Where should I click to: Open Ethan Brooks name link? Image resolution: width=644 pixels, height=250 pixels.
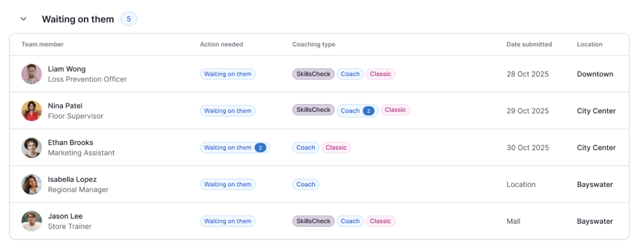(x=70, y=143)
